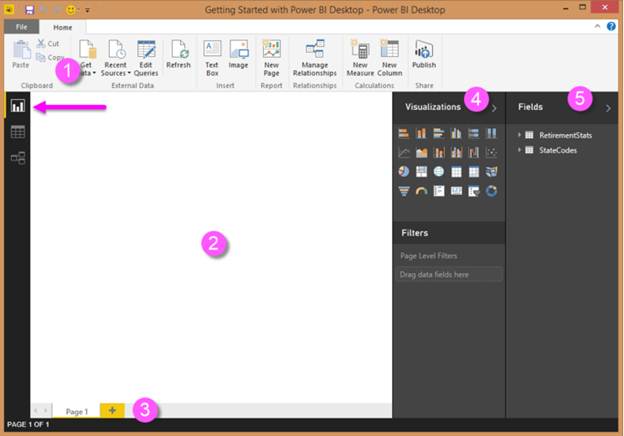This screenshot has width=624, height=436.
Task: Click PAGE 1 OF 1 status text
Action: pos(28,424)
